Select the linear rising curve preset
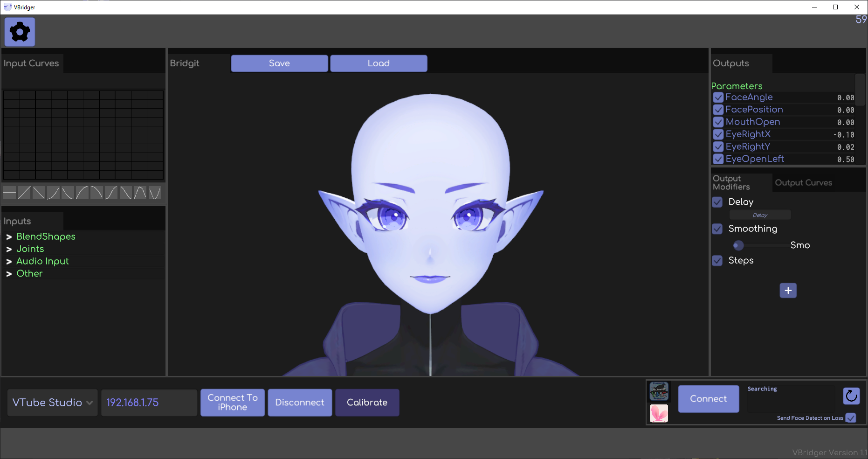The width and height of the screenshot is (868, 459). click(x=24, y=193)
